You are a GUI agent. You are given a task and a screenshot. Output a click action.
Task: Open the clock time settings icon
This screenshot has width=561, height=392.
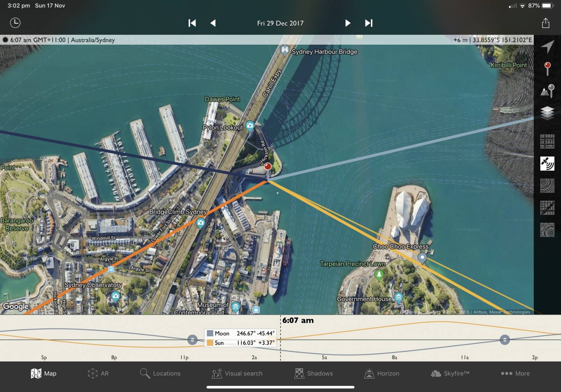point(15,23)
